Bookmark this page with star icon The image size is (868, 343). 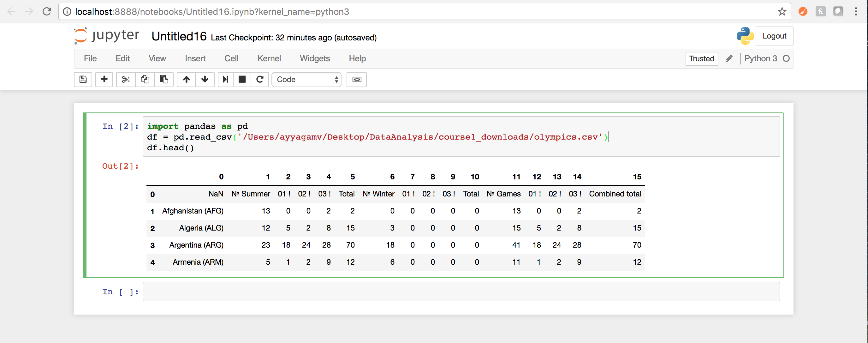tap(782, 11)
